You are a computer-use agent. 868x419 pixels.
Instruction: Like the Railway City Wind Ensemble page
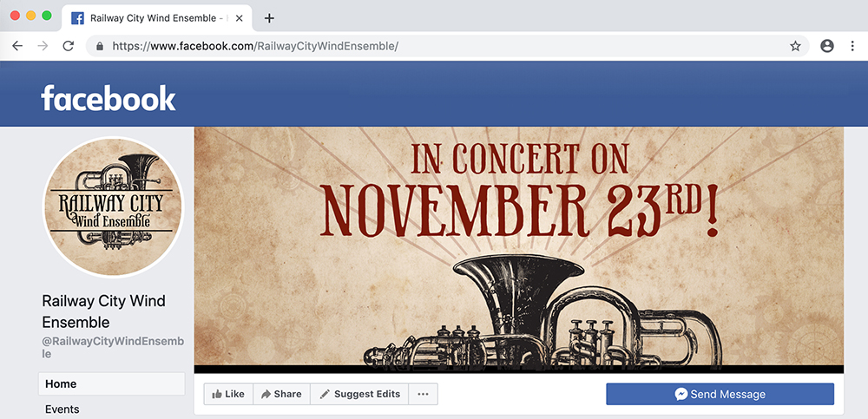(x=228, y=394)
